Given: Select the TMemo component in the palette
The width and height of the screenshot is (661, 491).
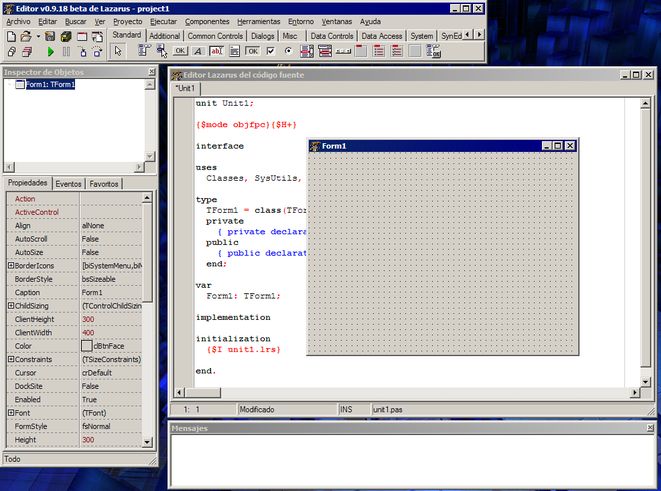Looking at the screenshot, I should 234,51.
